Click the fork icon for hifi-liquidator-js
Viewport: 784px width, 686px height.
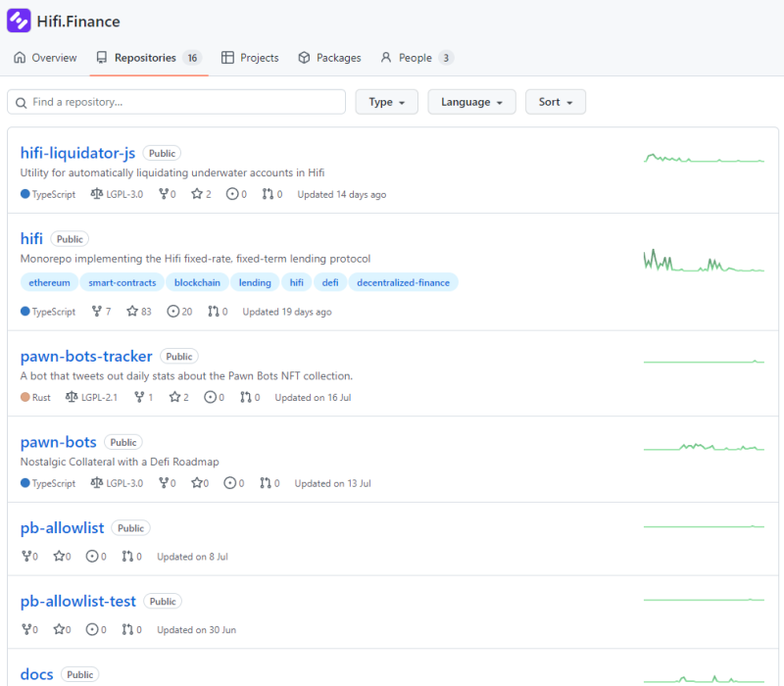164,194
